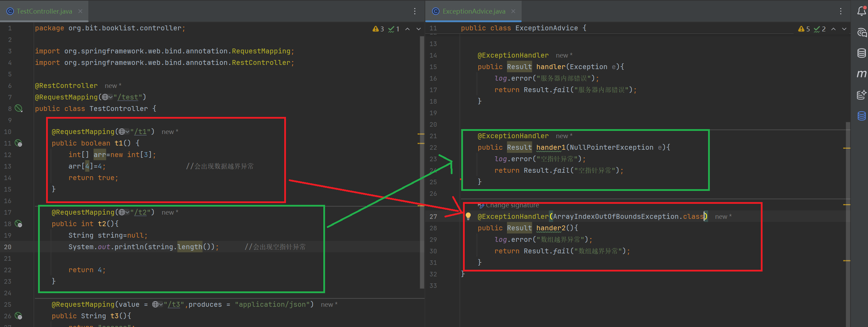
Task: Click the endpoint gutter icon beside t1() method
Action: [x=19, y=143]
